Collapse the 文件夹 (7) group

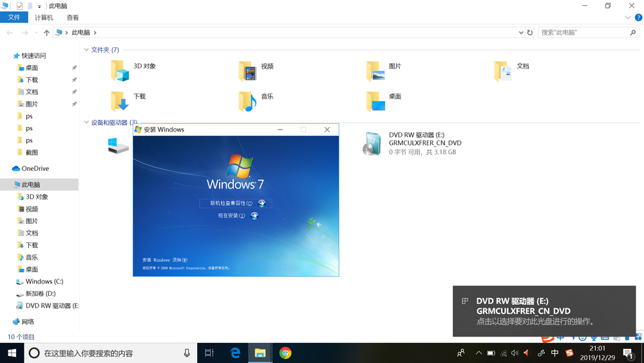[86, 50]
